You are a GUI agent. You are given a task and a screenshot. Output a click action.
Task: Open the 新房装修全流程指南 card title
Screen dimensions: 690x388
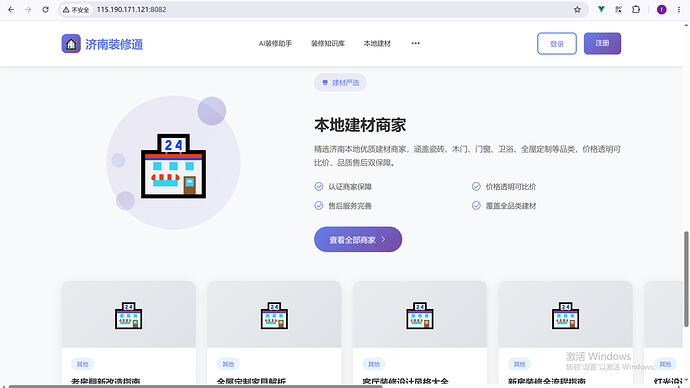547,381
